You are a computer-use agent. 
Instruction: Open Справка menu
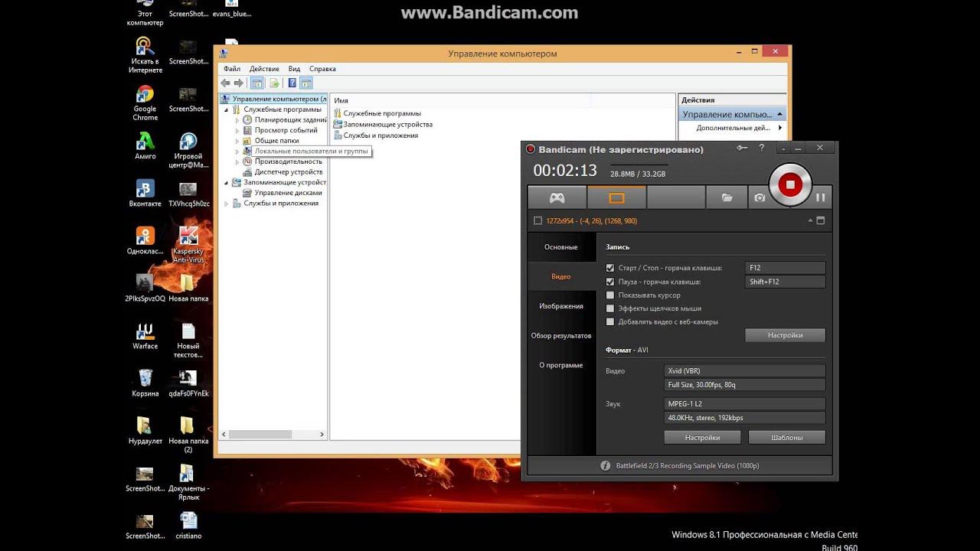pyautogui.click(x=322, y=69)
